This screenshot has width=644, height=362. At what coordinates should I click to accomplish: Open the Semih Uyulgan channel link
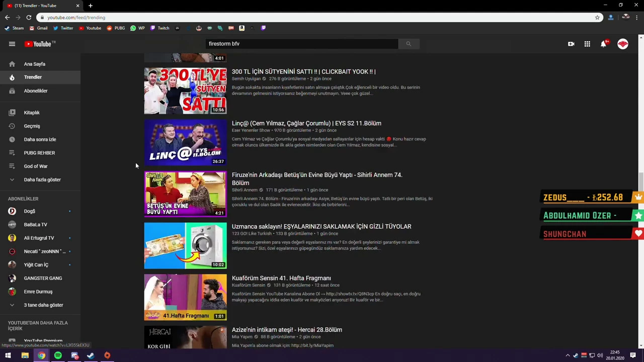[x=246, y=79]
